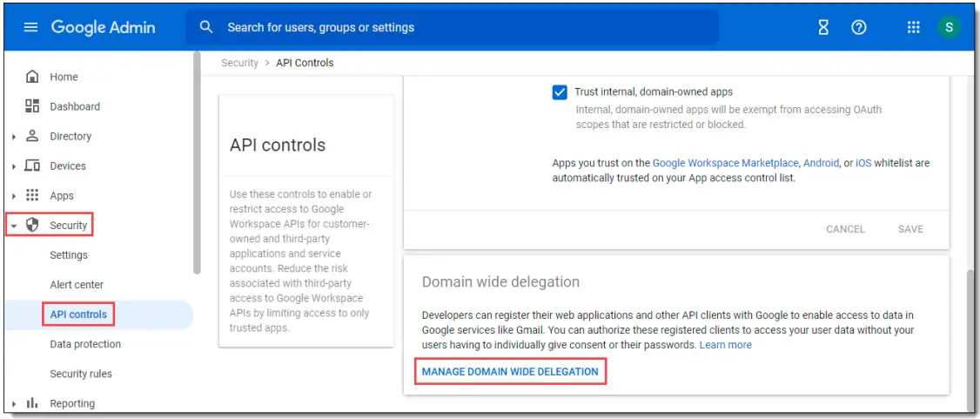Viewport: 980px width, 419px height.
Task: Click the Devices icon in sidebar
Action: (x=32, y=166)
